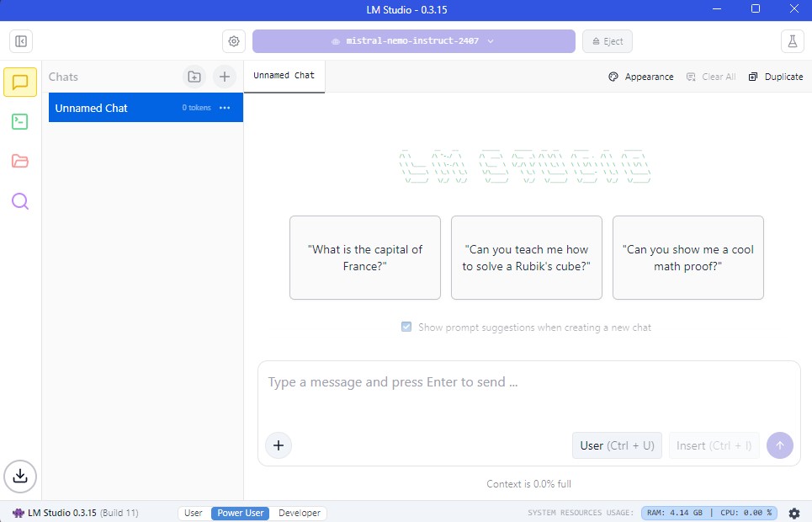812x522 pixels.
Task: Click the Downloads icon at bottom left
Action: (x=20, y=476)
